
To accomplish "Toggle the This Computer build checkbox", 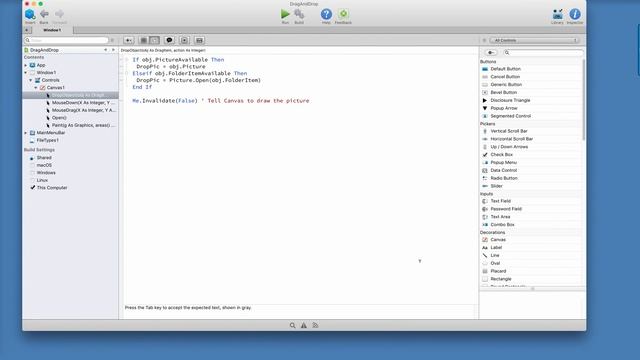I will point(32,188).
